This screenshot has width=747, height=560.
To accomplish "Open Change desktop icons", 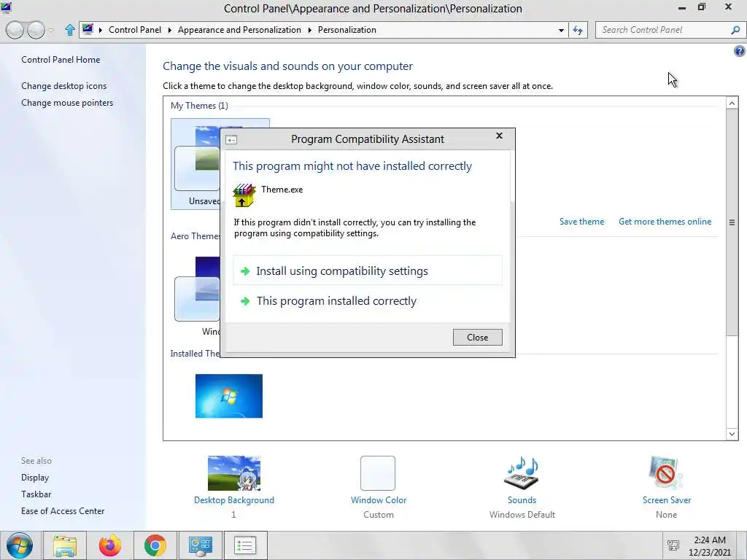I will pyautogui.click(x=64, y=86).
